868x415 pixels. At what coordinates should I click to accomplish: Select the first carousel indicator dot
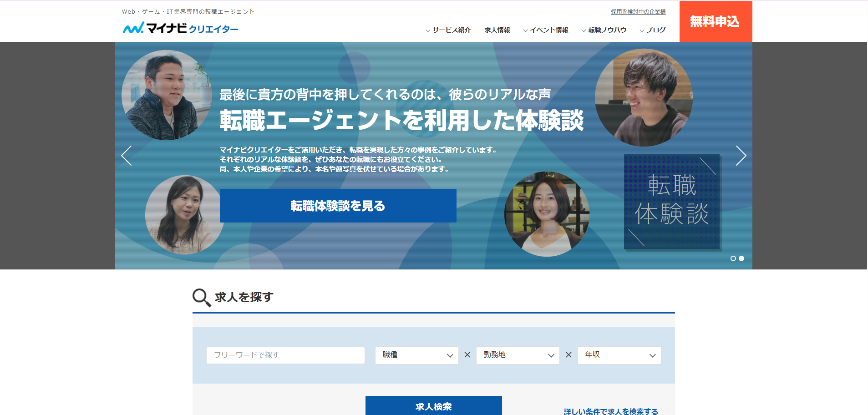click(x=733, y=258)
